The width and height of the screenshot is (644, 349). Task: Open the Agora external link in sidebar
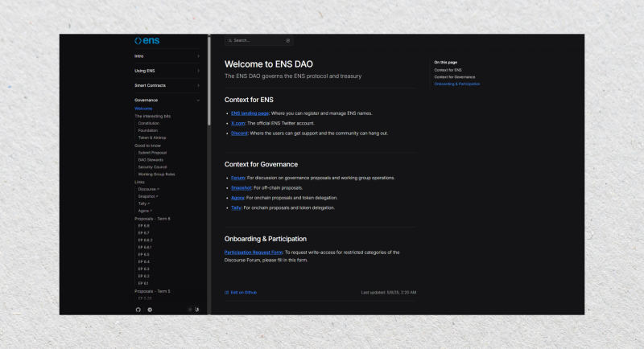145,211
